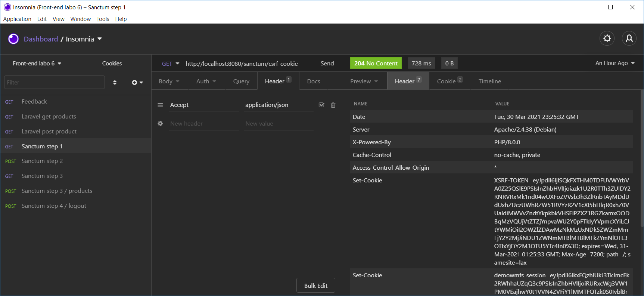The width and height of the screenshot is (644, 296).
Task: Open the View menu
Action: click(x=58, y=19)
